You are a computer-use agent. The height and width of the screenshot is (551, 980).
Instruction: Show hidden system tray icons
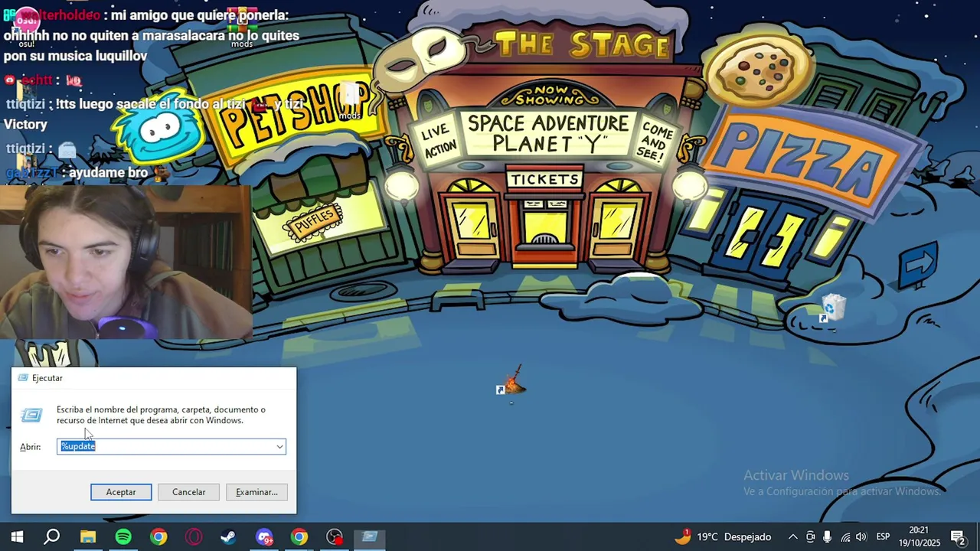(793, 537)
